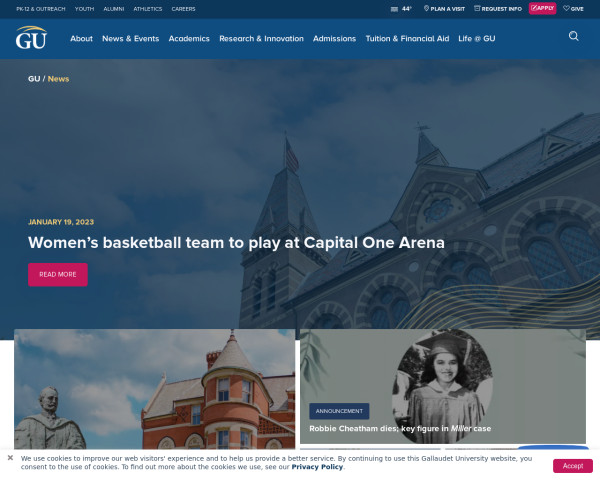Click the weather temperature 44° indicator
This screenshot has width=600, height=480.
tap(401, 9)
